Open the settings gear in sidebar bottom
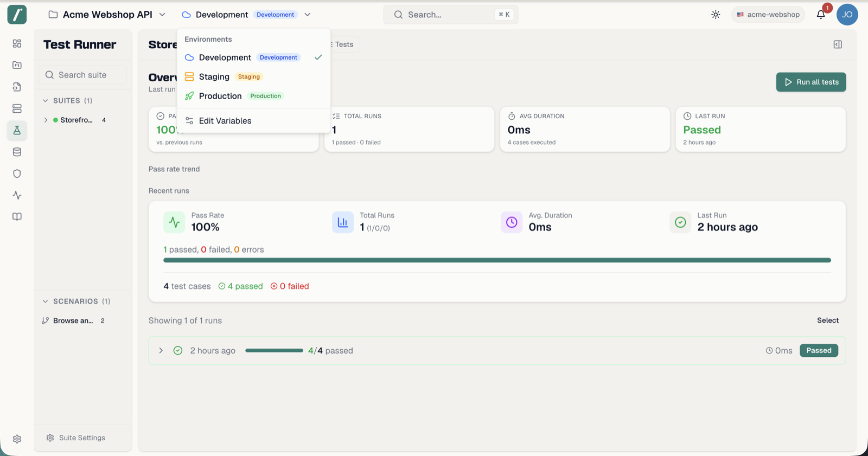The image size is (868, 456). pyautogui.click(x=17, y=439)
